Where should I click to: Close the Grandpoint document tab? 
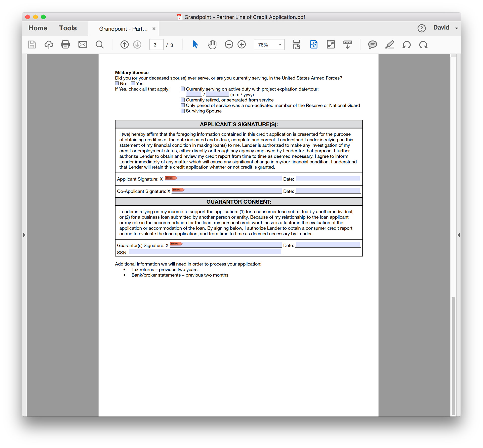click(154, 29)
